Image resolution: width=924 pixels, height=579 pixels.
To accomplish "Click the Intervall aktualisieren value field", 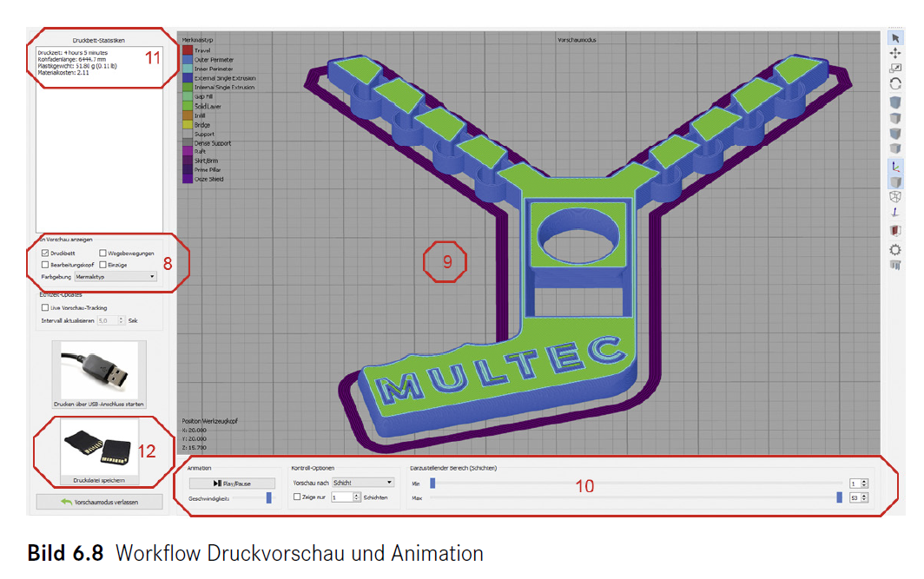I will coord(108,320).
